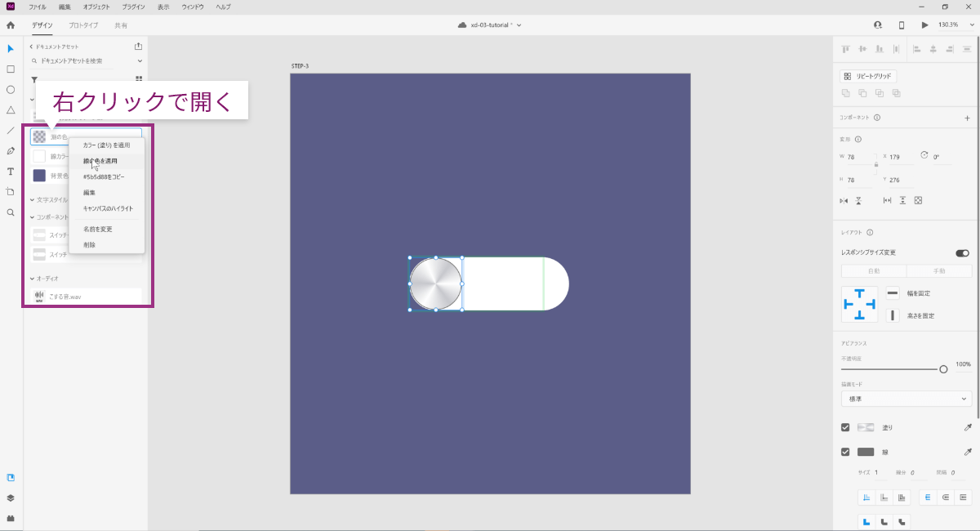980x531 pixels.
Task: Collapse the コンポーネント assets section
Action: pos(33,217)
